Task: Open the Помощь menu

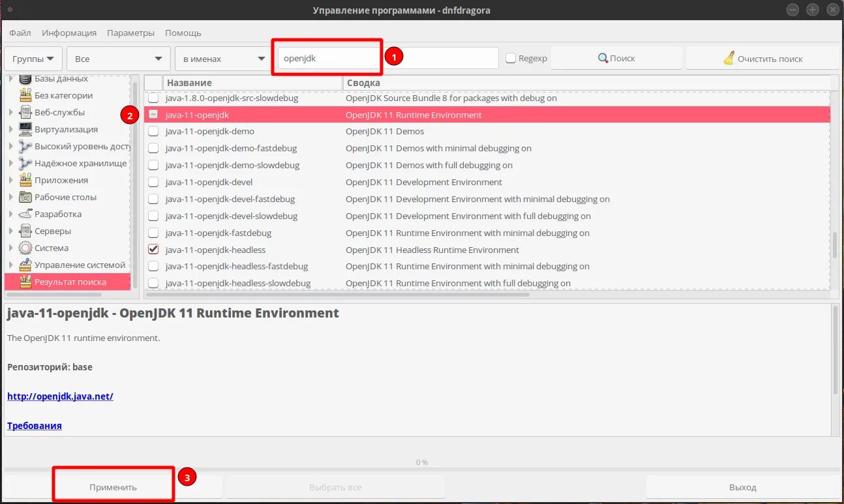Action: point(183,33)
